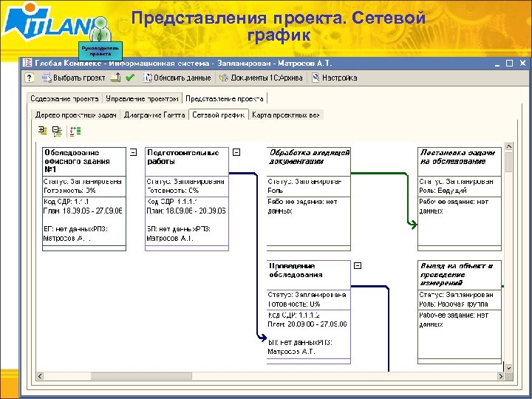The width and height of the screenshot is (532, 399).
Task: Maximize the Глобал Комплекс window
Action: pos(509,63)
